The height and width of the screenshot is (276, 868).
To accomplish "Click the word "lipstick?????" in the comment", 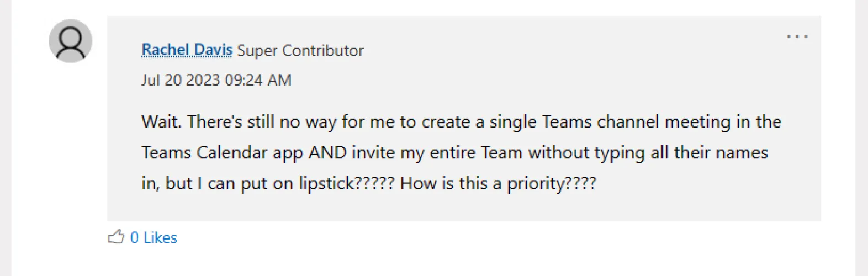I will pyautogui.click(x=346, y=183).
